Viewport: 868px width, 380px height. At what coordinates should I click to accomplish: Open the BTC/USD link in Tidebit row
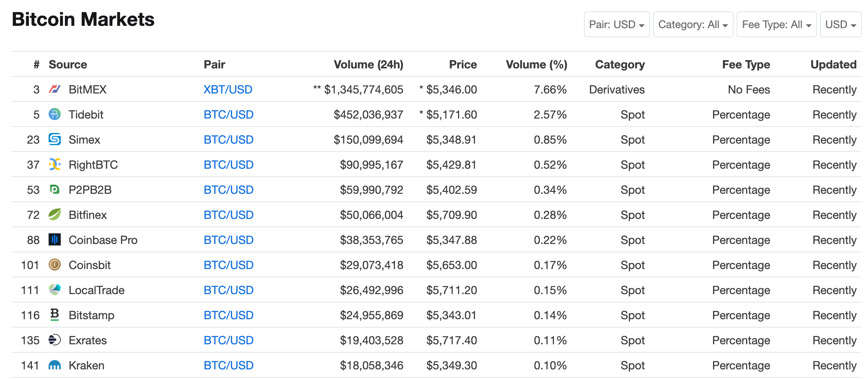pos(229,114)
